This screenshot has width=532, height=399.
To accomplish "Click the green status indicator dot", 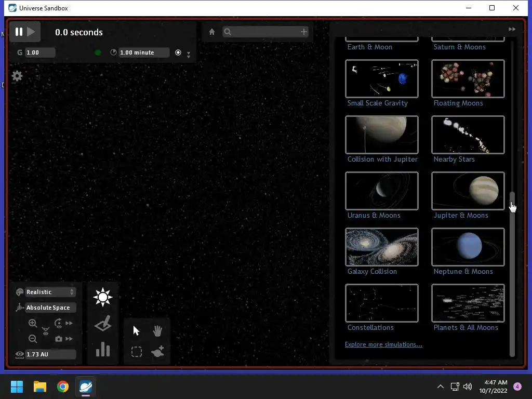I will 98,52.
